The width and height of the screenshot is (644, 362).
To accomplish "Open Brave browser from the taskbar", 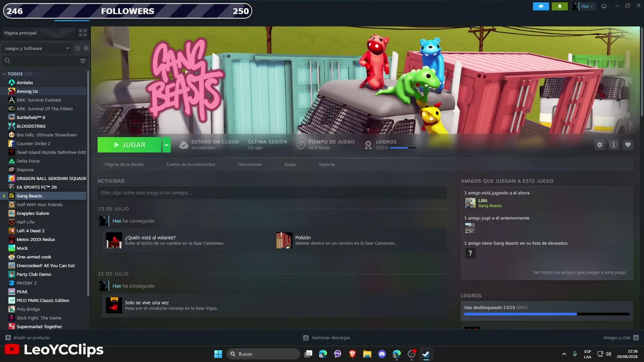I will (352, 354).
